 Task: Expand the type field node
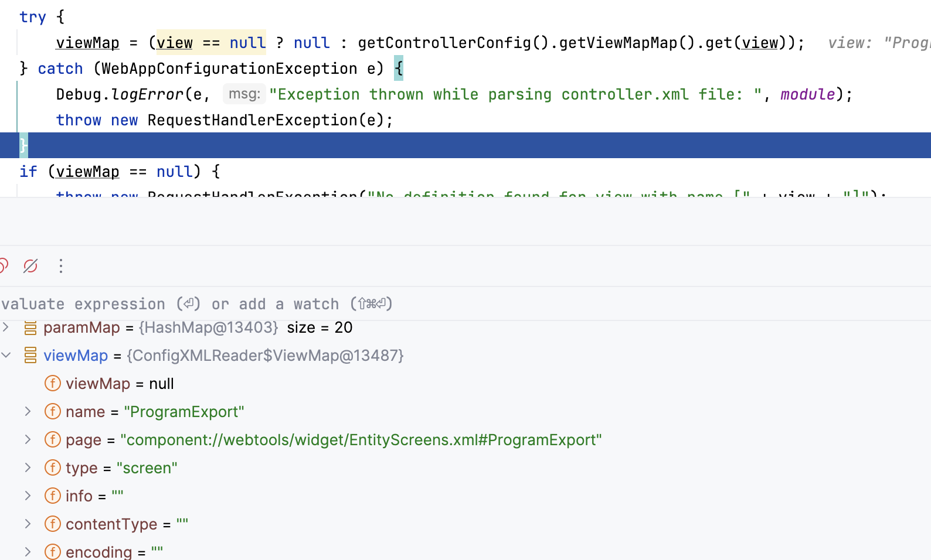[x=28, y=467]
